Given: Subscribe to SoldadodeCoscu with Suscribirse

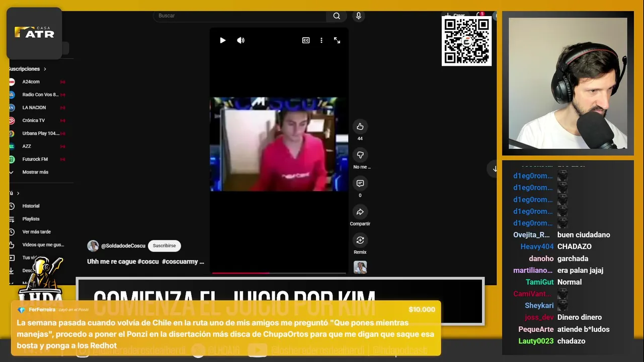Looking at the screenshot, I should click(165, 246).
